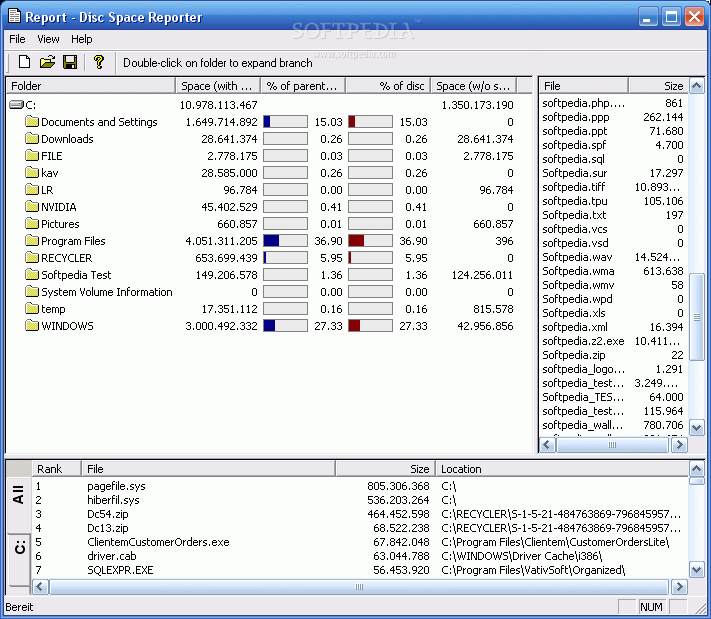Click the temp folder icon
This screenshot has height=619, width=711.
pos(32,308)
